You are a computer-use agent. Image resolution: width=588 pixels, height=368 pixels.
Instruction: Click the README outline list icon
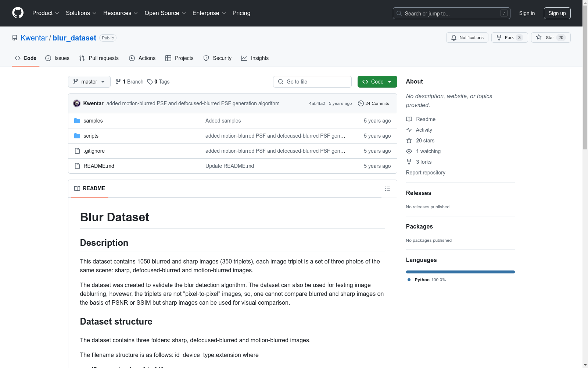387,189
